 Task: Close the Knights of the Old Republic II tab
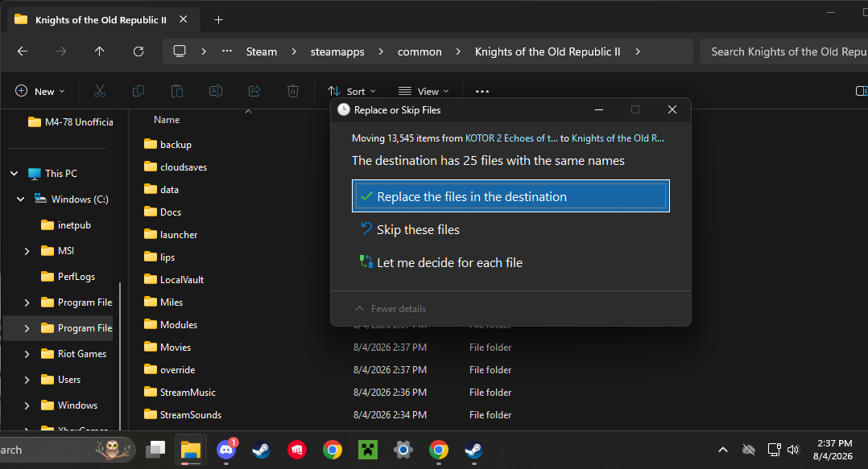point(184,19)
